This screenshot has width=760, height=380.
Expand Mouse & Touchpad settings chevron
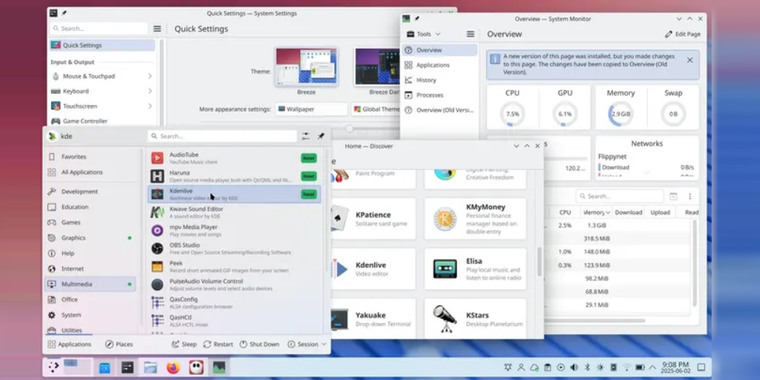pyautogui.click(x=150, y=76)
